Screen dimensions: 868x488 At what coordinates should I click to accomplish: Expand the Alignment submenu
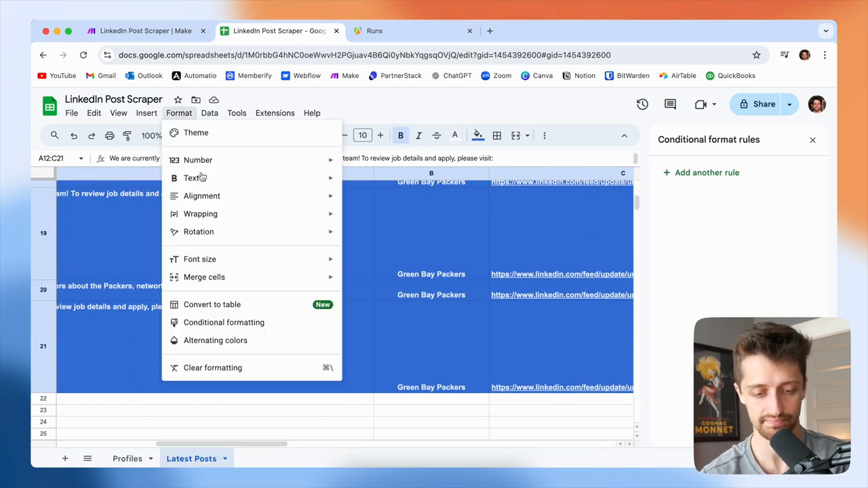(252, 196)
